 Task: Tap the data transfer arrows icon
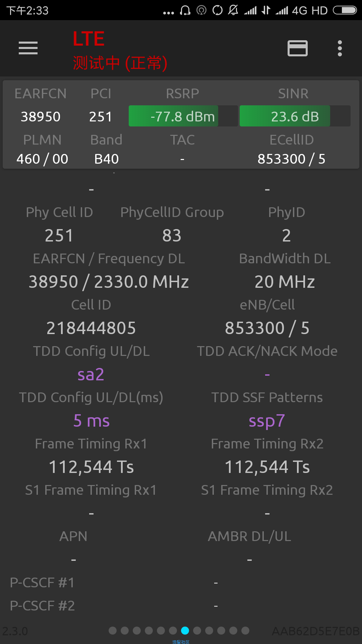266,10
